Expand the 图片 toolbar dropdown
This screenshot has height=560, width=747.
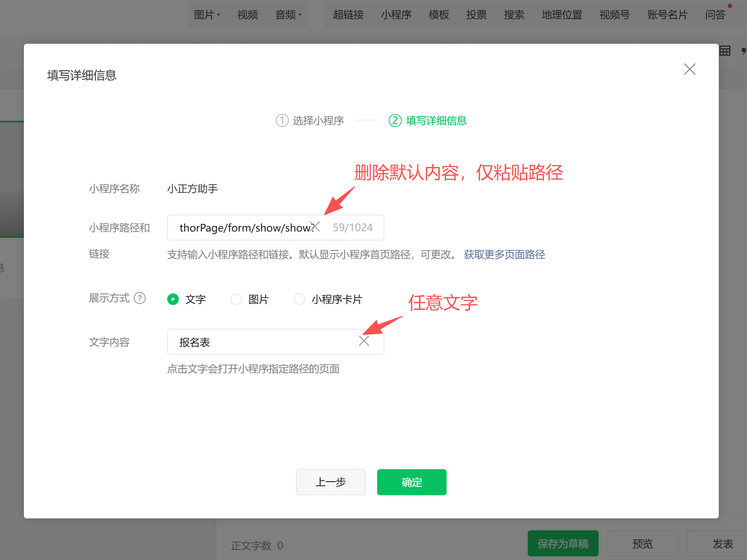click(x=207, y=15)
